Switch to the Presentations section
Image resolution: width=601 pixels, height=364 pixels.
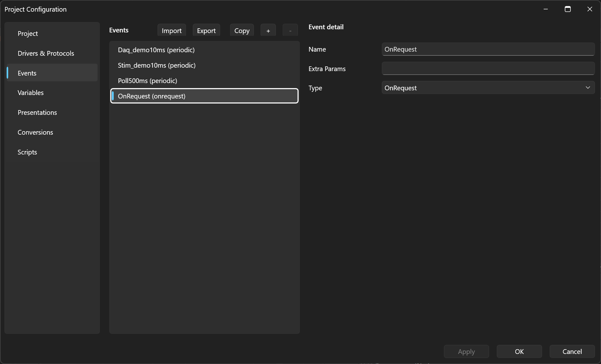tap(52, 113)
